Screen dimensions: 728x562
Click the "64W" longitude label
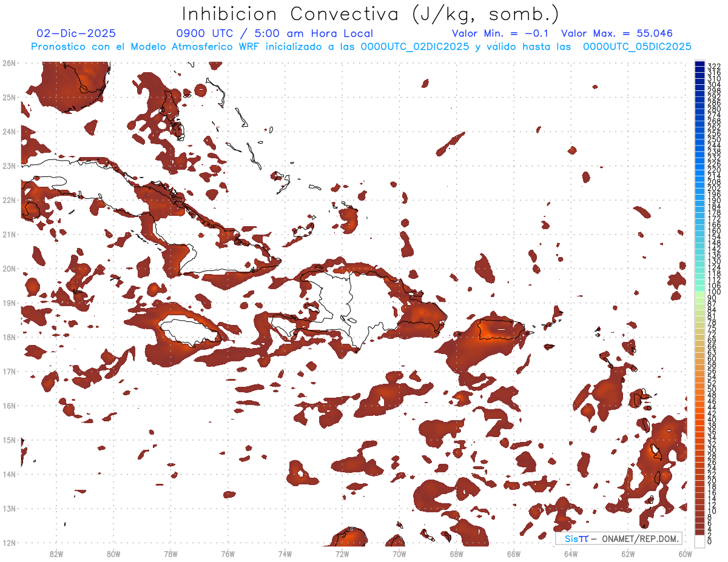pos(571,554)
